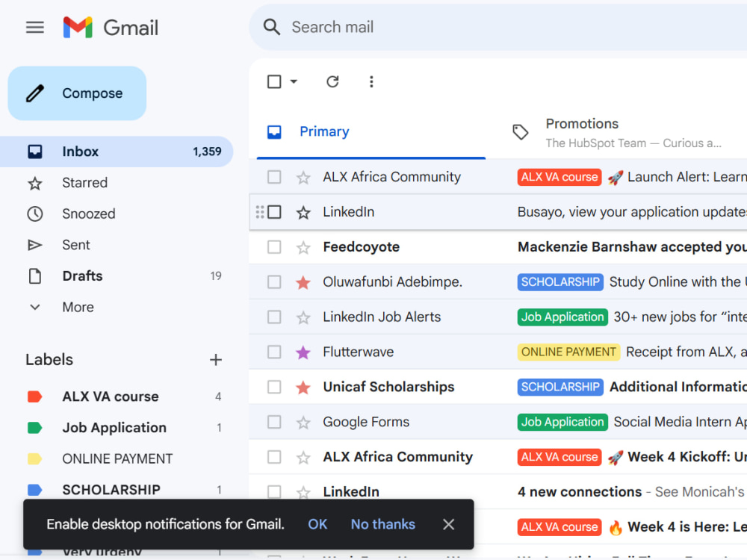Choose No thanks on notification prompt

point(383,524)
